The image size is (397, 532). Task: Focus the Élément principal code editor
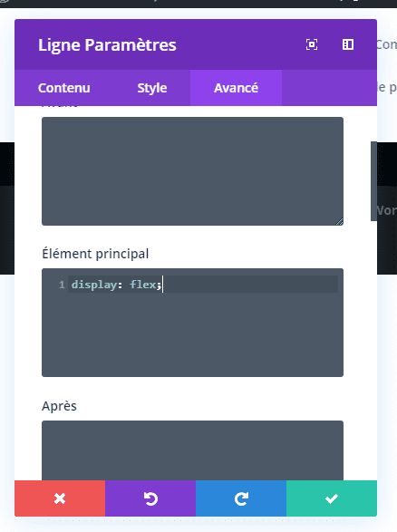click(x=192, y=323)
